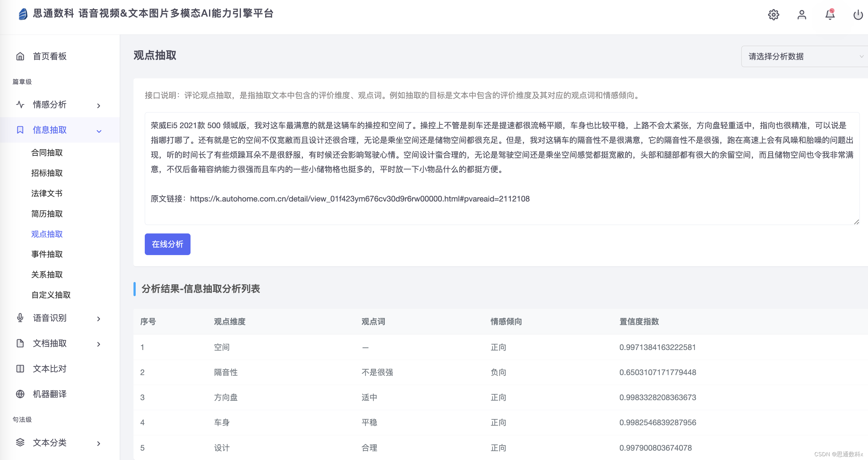Screen dimensions: 868x460
Task: Expand the 情感分析 submenu arrow
Action: (x=99, y=106)
